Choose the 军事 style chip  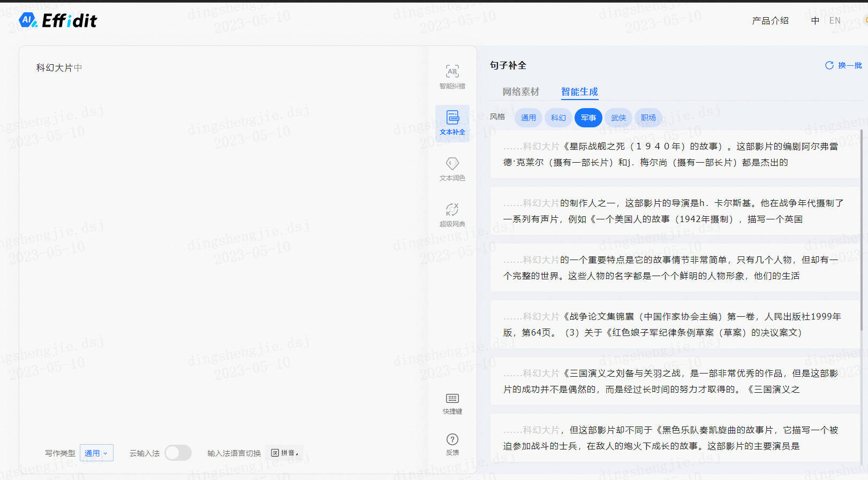[588, 118]
